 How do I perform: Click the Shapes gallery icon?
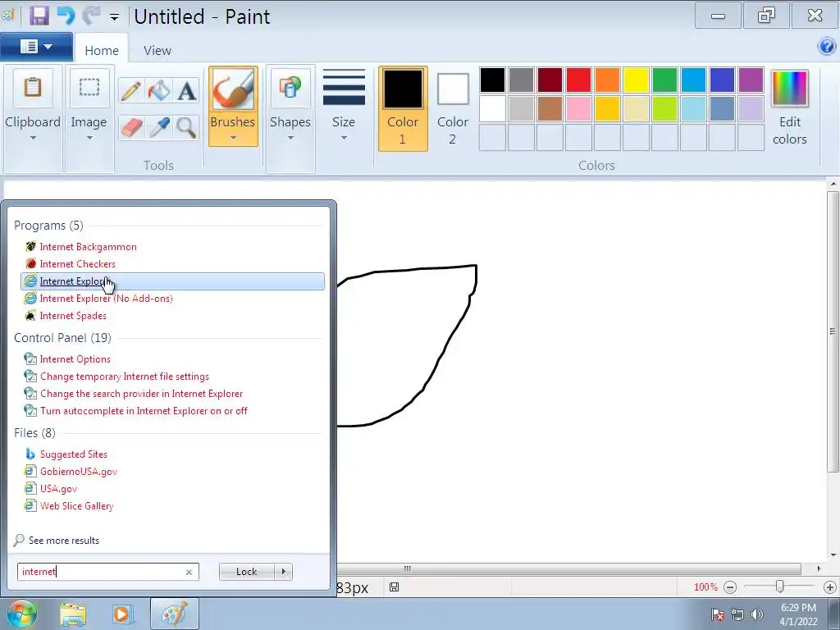(290, 87)
